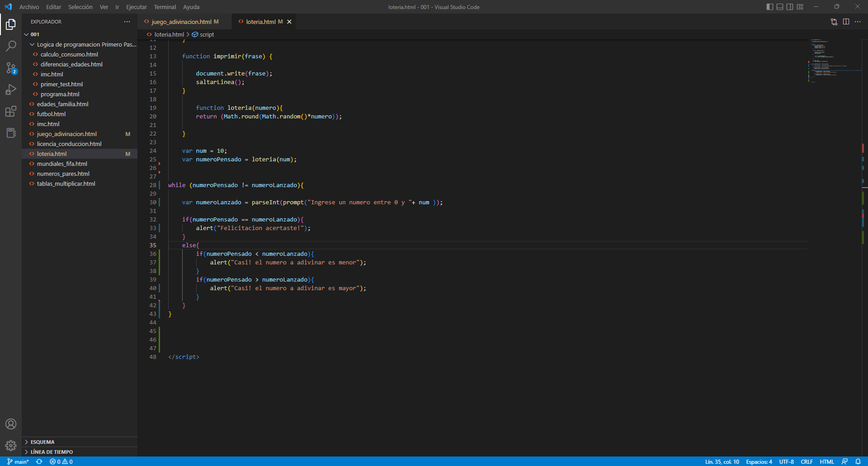Open the Ejecutar menu
This screenshot has height=466, width=868.
pyautogui.click(x=137, y=7)
